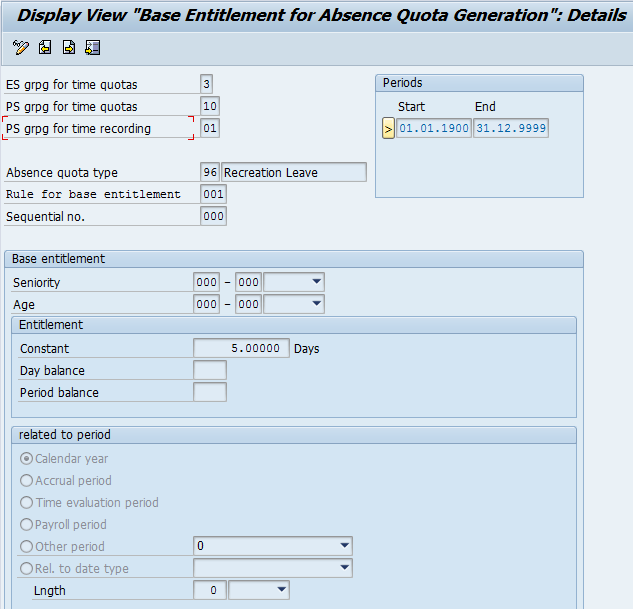Go to the next entry icon
633x609 pixels.
pyautogui.click(x=69, y=47)
